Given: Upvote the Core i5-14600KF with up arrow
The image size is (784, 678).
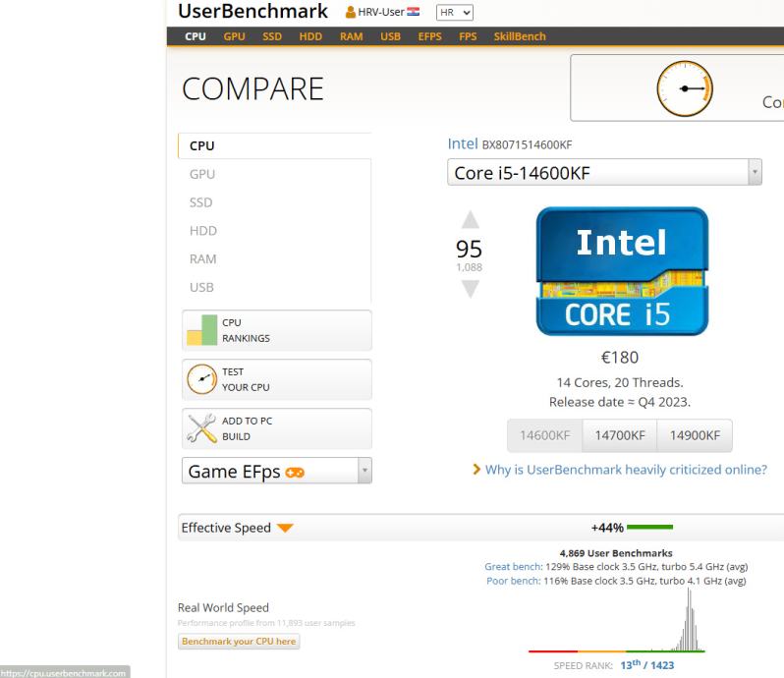Looking at the screenshot, I should pos(470,219).
